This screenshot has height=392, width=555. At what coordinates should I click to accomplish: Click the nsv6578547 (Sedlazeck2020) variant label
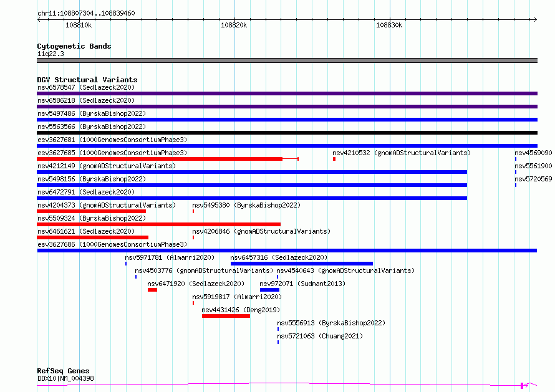(x=86, y=87)
